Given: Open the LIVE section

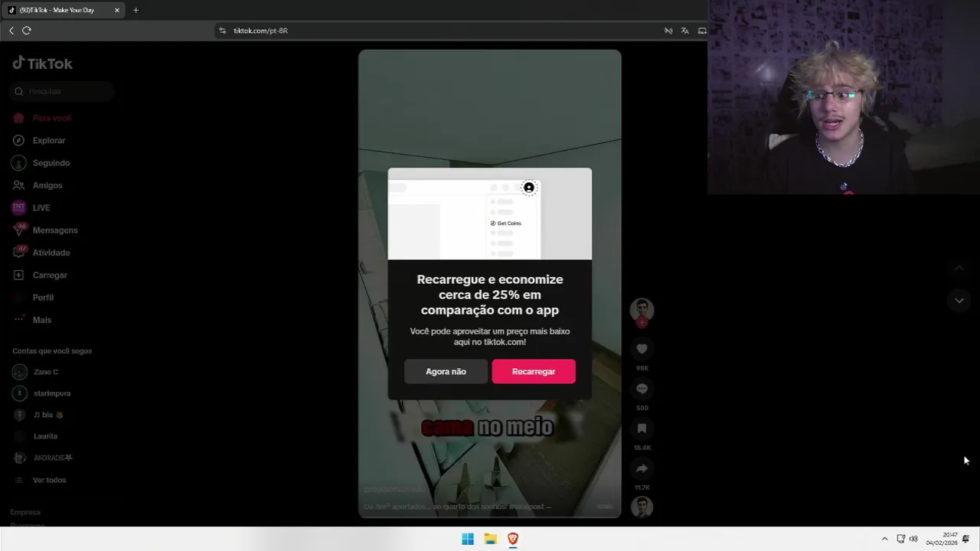Looking at the screenshot, I should 41,207.
